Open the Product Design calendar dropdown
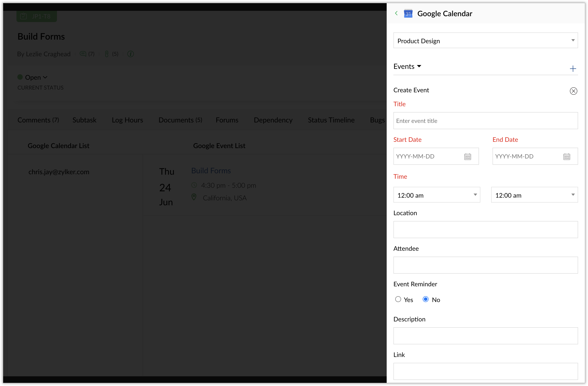Viewport: 588px width, 386px height. (485, 41)
